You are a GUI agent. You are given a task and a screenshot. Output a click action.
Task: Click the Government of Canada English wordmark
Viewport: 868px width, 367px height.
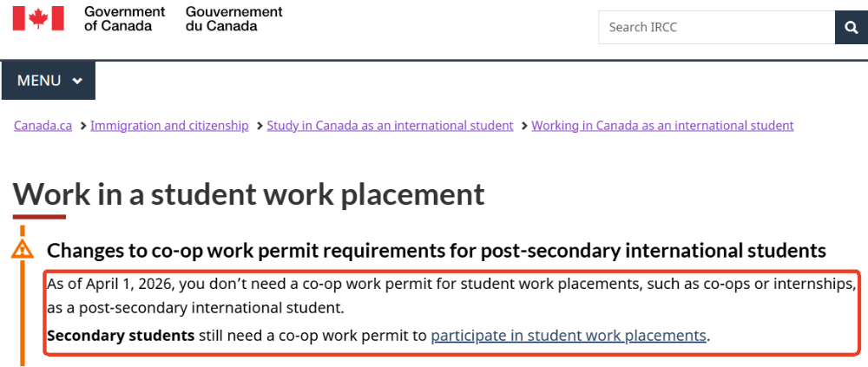124,18
